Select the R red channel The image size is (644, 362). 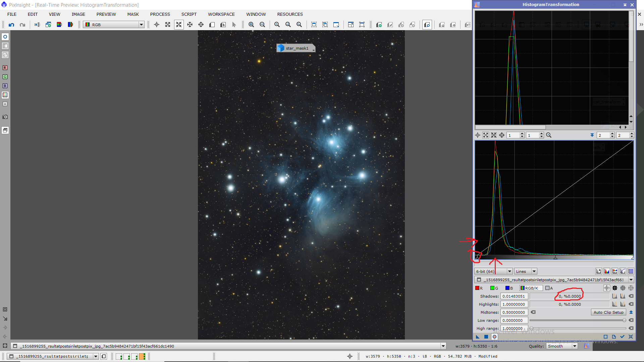click(479, 288)
